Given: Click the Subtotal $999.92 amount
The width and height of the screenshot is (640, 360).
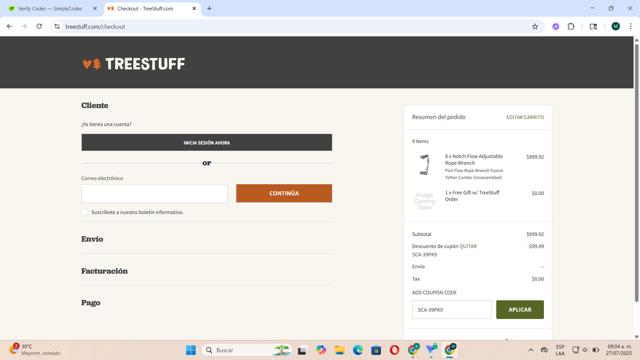Looking at the screenshot, I should [x=535, y=234].
